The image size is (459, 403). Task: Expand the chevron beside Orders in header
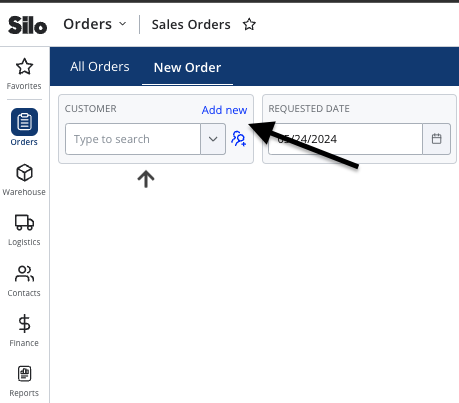123,24
